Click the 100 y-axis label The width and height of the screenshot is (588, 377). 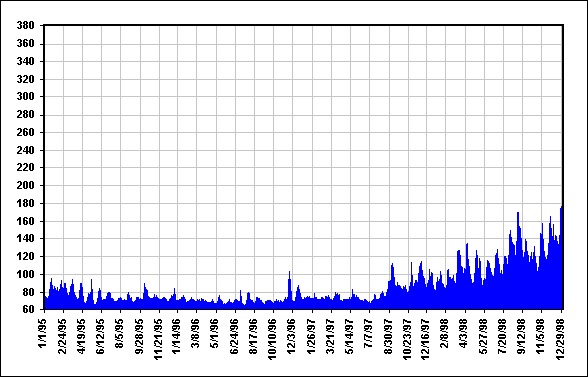coord(26,275)
